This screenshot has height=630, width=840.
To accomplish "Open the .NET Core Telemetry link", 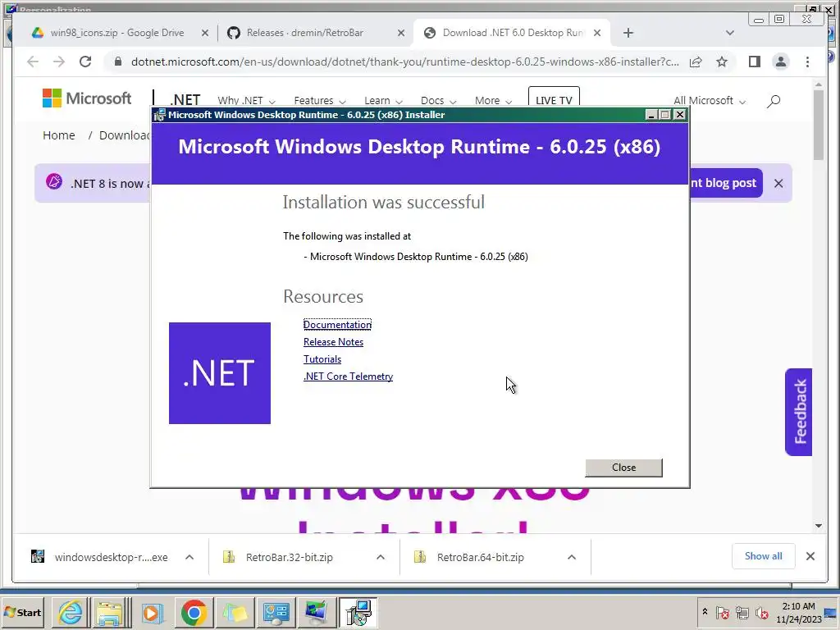I will click(x=348, y=376).
